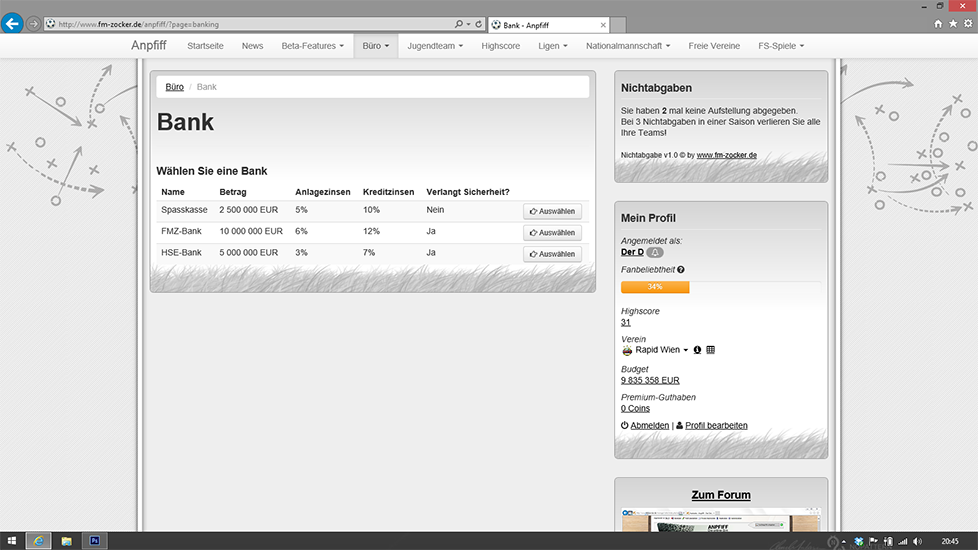Select the FMZ-Bank with its Auswählen button
Viewport: 978px width, 550px height.
coord(552,233)
